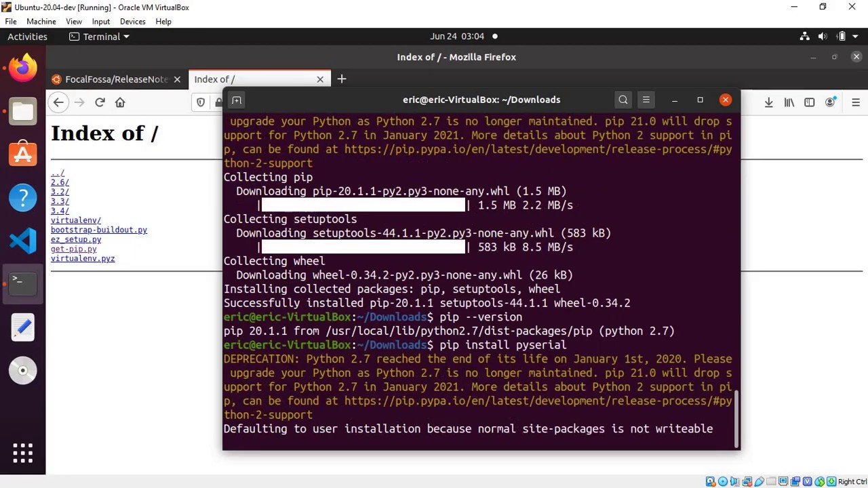Click the terminal search icon
868x488 pixels.
[623, 100]
